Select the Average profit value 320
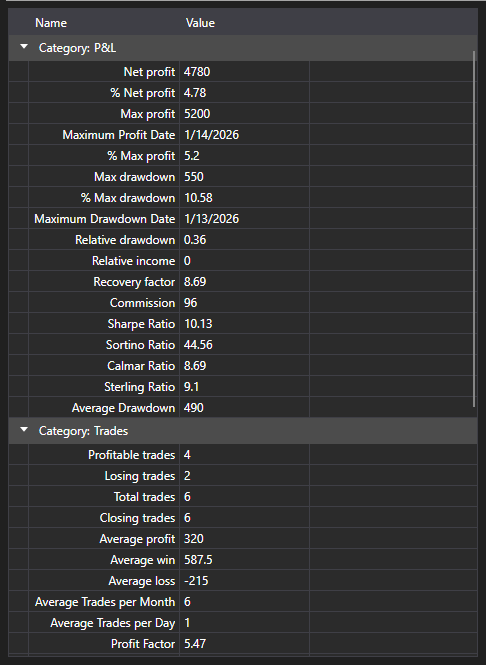The width and height of the screenshot is (486, 665). (193, 539)
